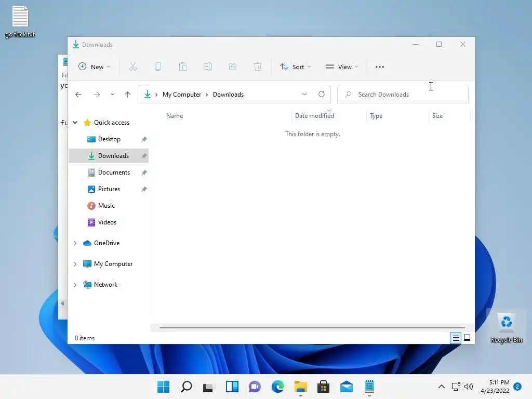Sort by the Date modified column header
The image size is (532, 399).
pyautogui.click(x=314, y=116)
